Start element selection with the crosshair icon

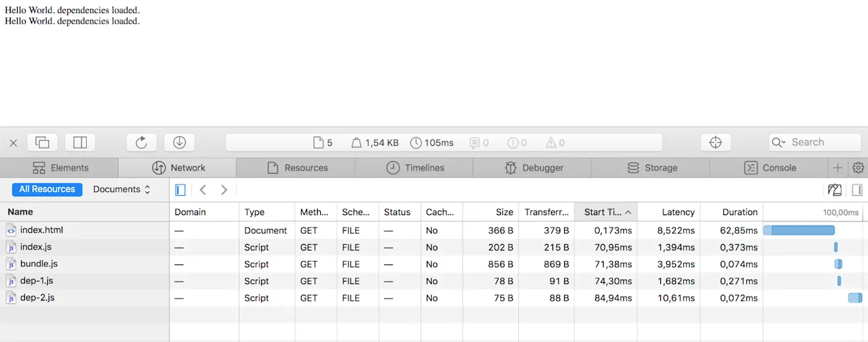coord(716,142)
